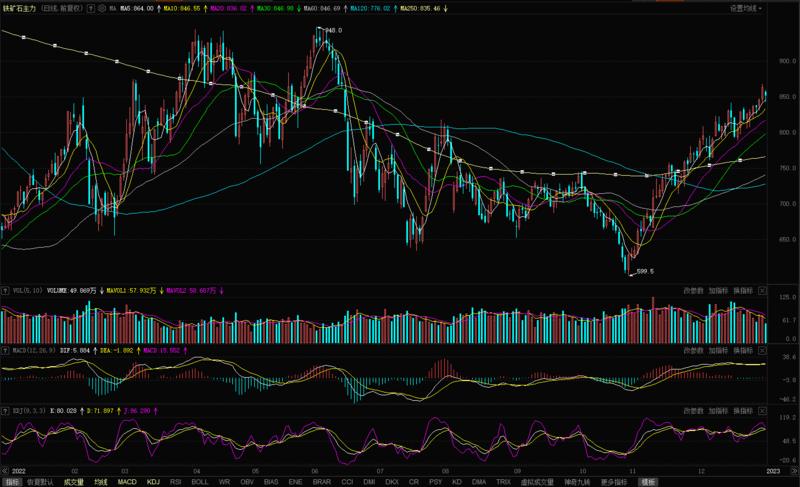
Task: Select the CR indicator
Action: click(x=414, y=482)
